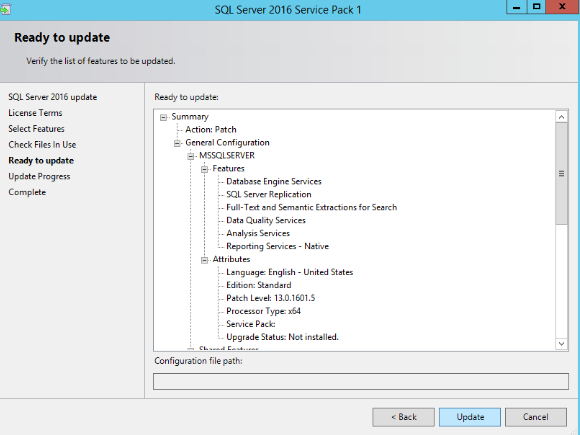Image resolution: width=580 pixels, height=435 pixels.
Task: Collapse the Summary tree node
Action: pyautogui.click(x=163, y=118)
